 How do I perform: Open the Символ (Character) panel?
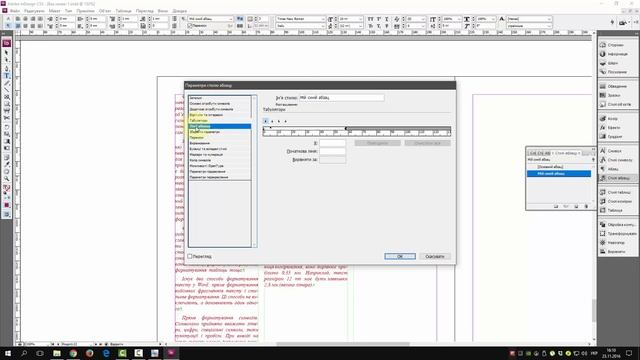pos(618,151)
